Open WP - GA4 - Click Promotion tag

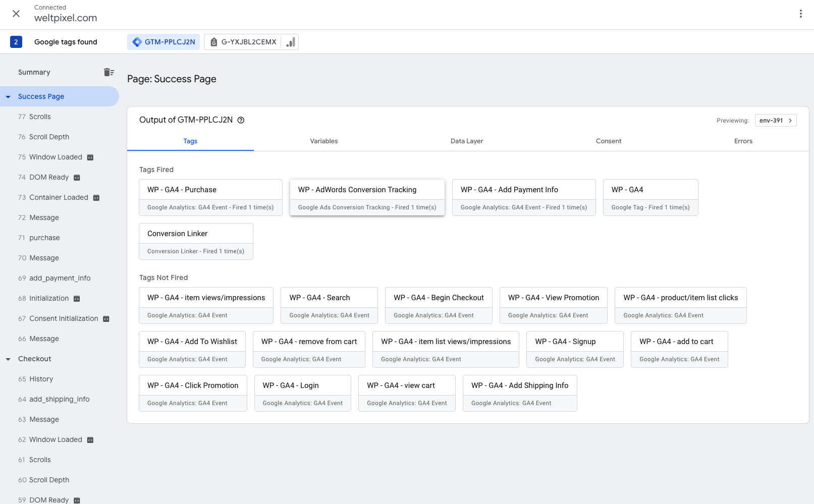[193, 393]
